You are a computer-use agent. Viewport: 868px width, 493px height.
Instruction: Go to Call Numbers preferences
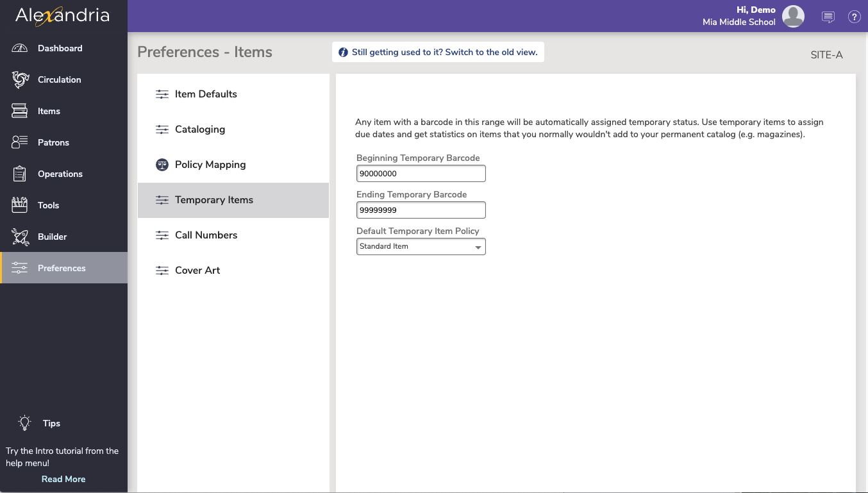pyautogui.click(x=206, y=235)
